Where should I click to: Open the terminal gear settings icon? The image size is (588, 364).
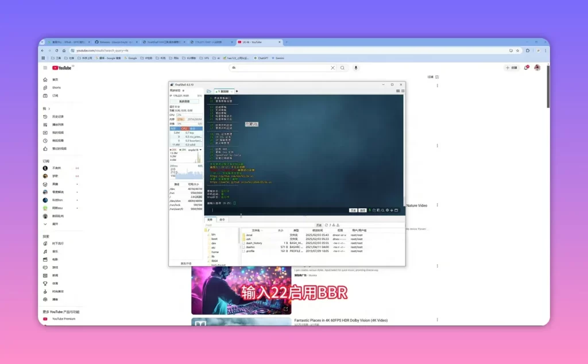tap(387, 210)
